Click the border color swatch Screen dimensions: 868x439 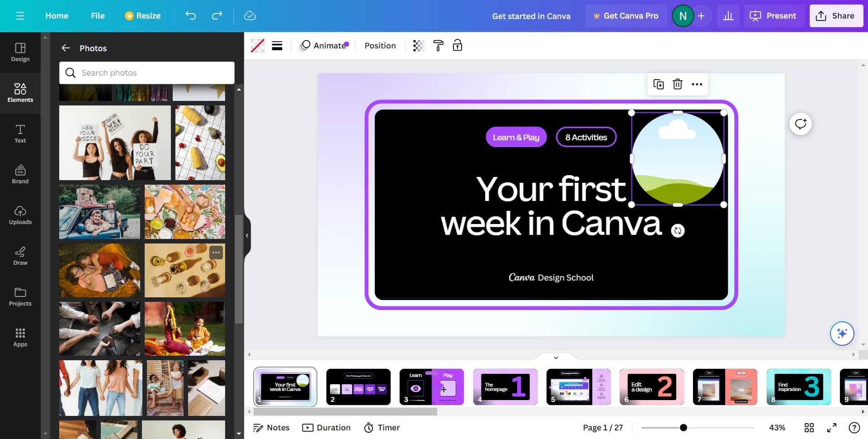click(258, 46)
